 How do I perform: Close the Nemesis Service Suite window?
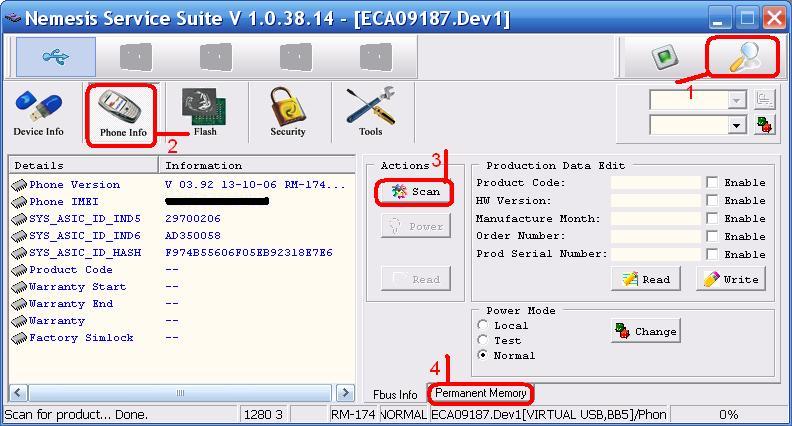point(774,19)
